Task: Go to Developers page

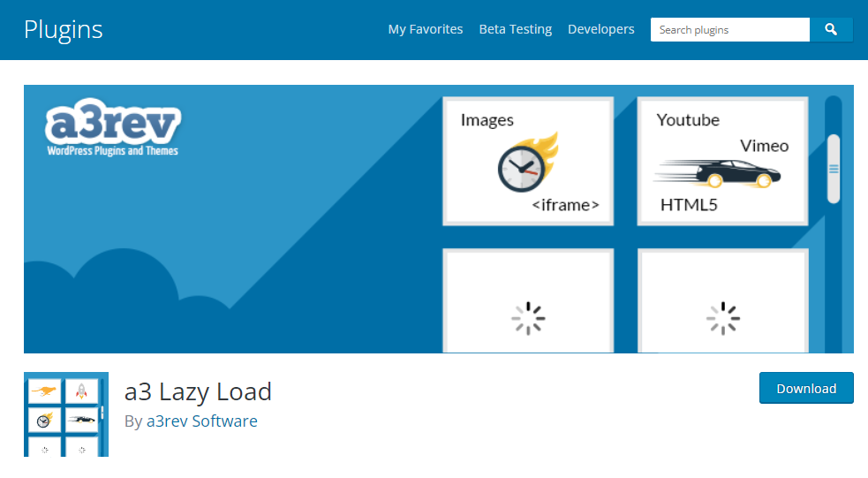Action: click(x=601, y=29)
